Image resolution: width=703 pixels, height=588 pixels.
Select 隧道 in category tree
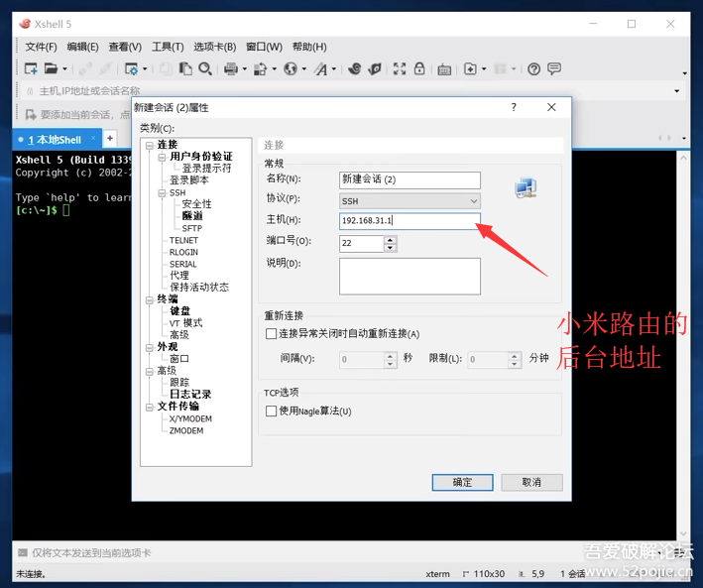coord(192,216)
